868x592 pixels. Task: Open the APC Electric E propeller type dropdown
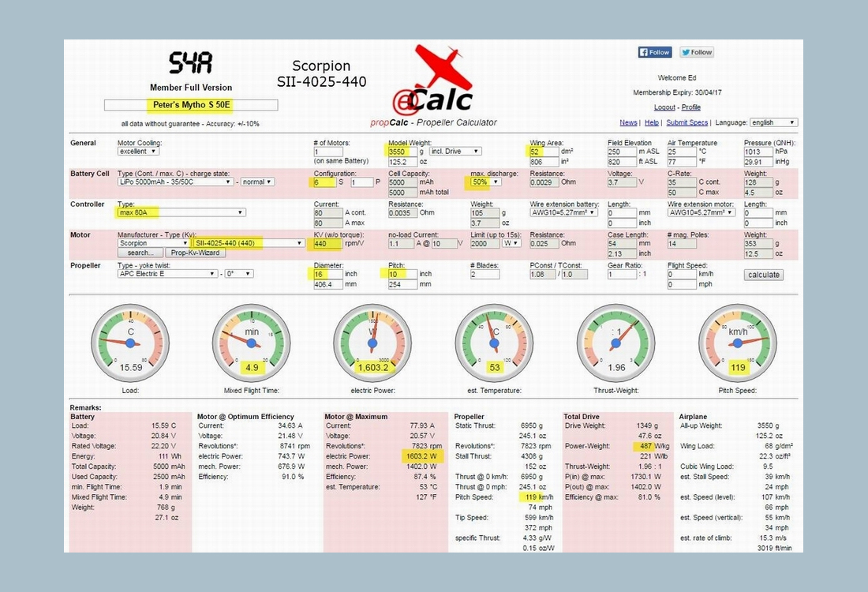[167, 274]
